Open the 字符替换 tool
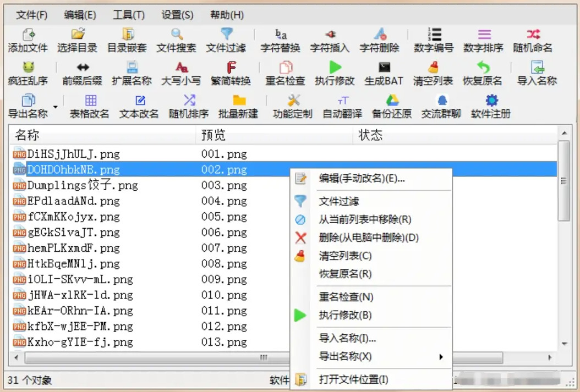This screenshot has height=392, width=580. point(281,34)
